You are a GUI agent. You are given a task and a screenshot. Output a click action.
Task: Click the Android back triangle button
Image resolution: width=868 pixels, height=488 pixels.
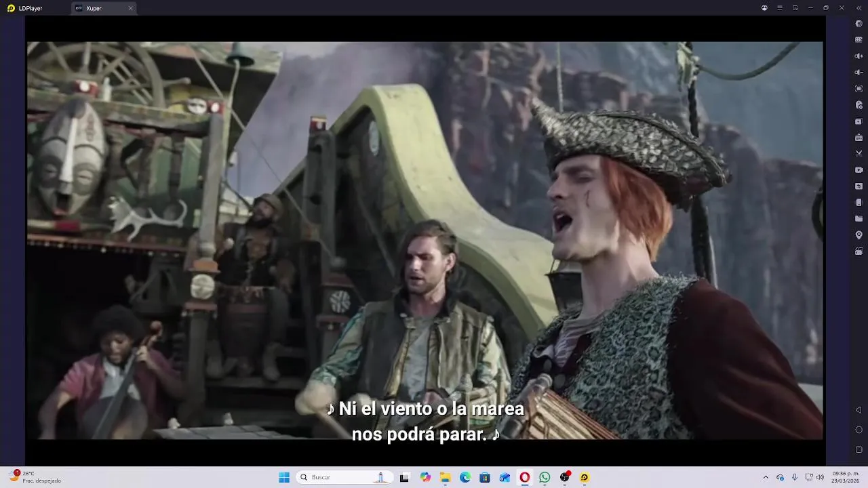tap(859, 410)
